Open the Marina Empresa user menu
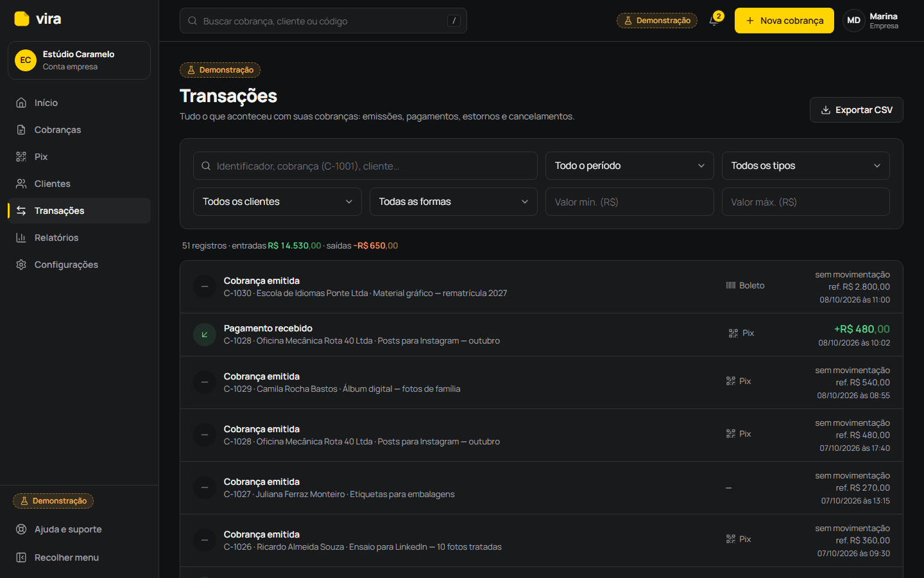This screenshot has height=578, width=924. [x=873, y=21]
